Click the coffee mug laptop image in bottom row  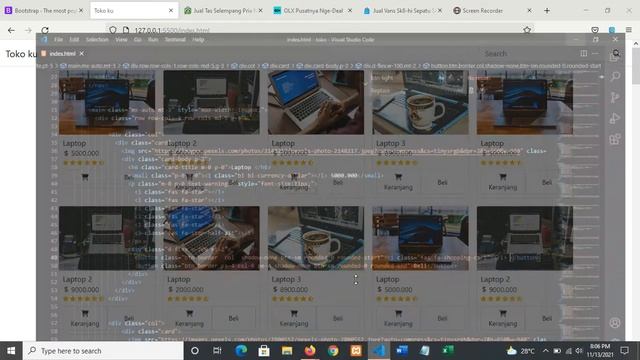coord(316,238)
